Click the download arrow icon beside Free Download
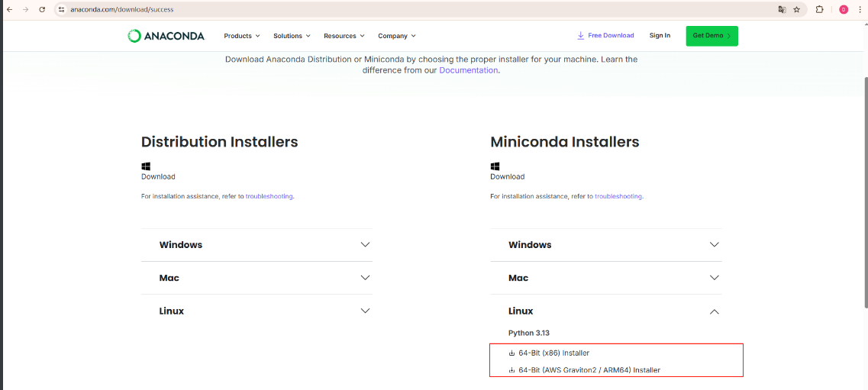This screenshot has height=390, width=868. (x=581, y=35)
